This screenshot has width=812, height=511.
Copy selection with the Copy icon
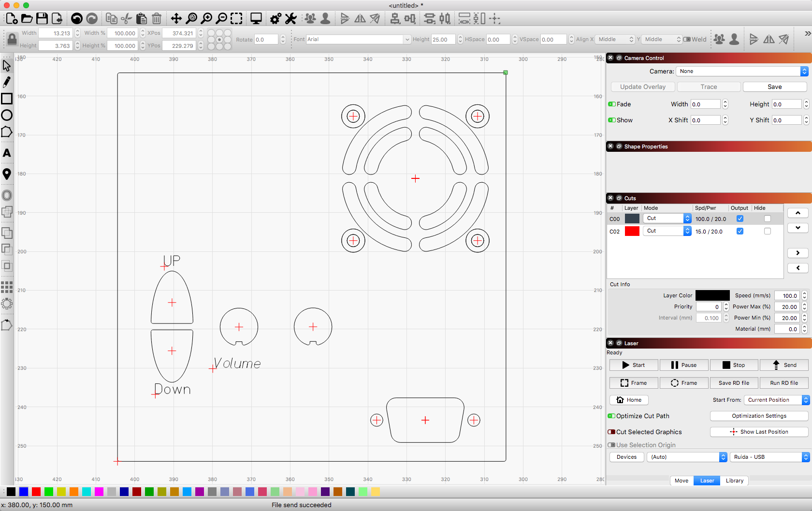coord(111,19)
